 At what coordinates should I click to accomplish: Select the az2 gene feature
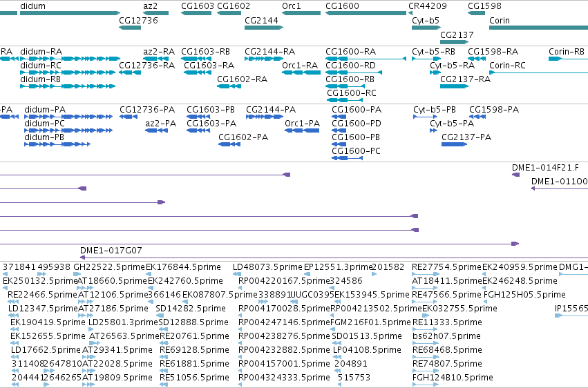click(x=155, y=13)
